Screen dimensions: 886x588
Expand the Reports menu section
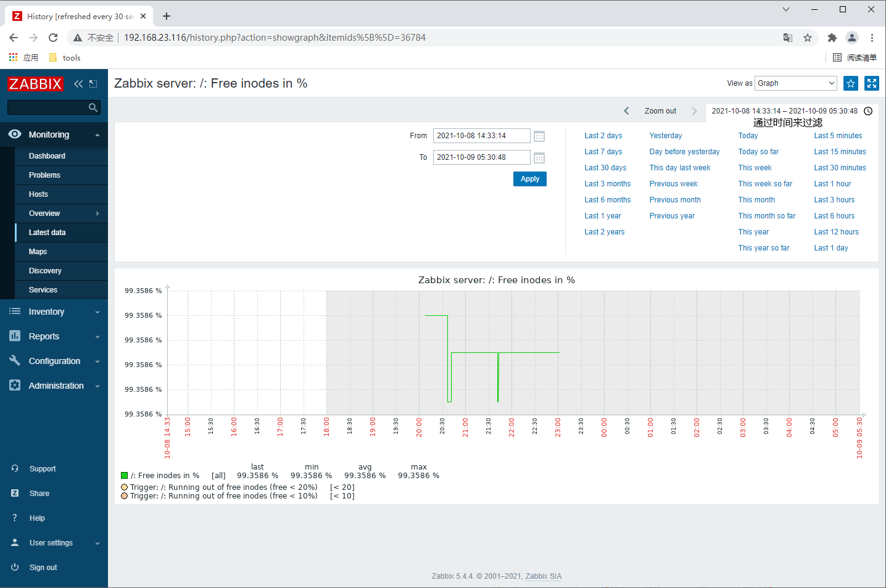[54, 336]
